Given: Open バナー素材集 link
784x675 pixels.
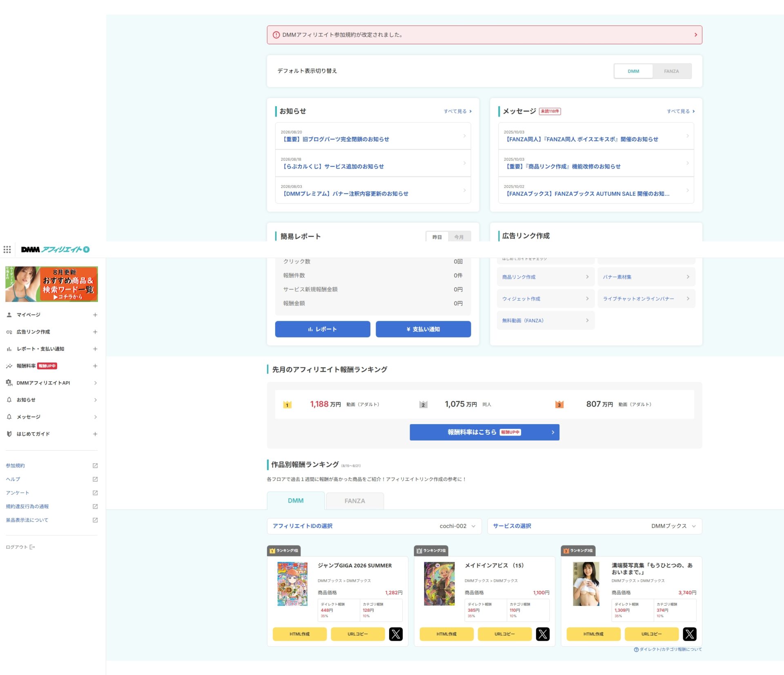Looking at the screenshot, I should click(x=646, y=277).
